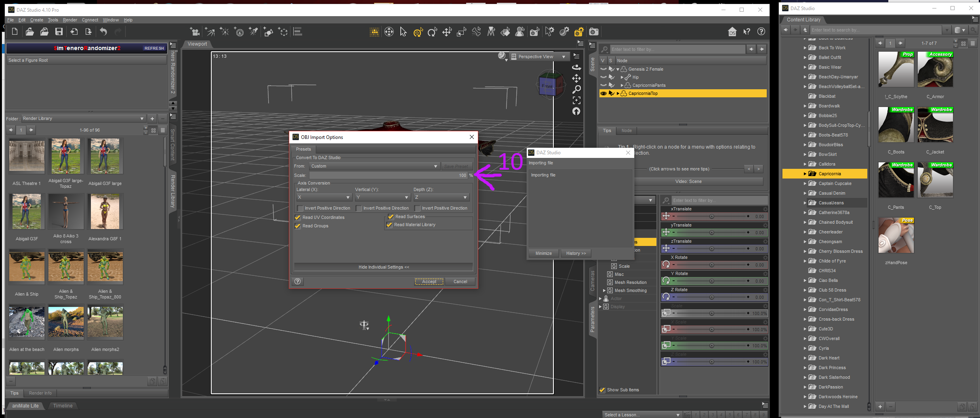Toggle Read UV Coordinates checkbox
The height and width of the screenshot is (418, 980).
pyautogui.click(x=298, y=217)
